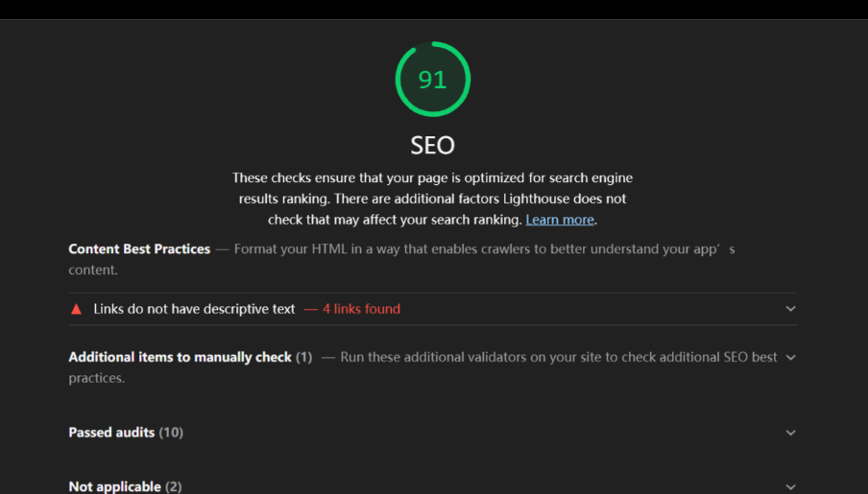The image size is (868, 494).
Task: Expand the Passed audits chevron
Action: 790,433
